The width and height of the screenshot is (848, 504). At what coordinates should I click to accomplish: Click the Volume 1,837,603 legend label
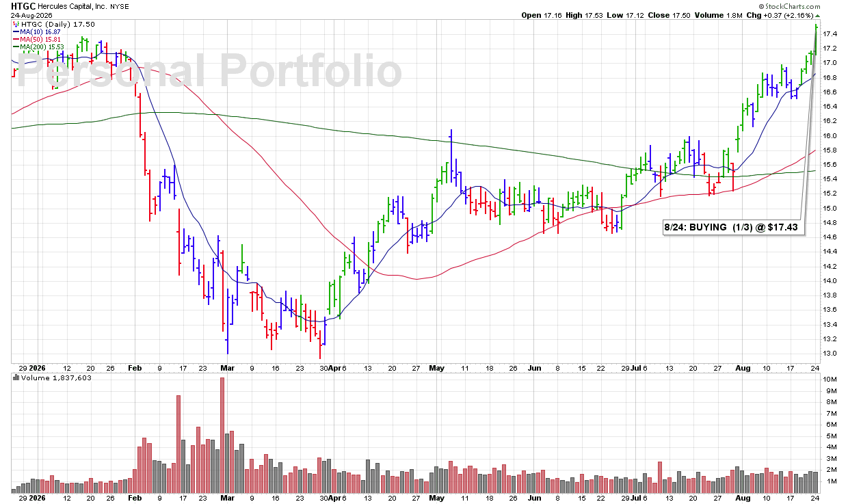48,377
